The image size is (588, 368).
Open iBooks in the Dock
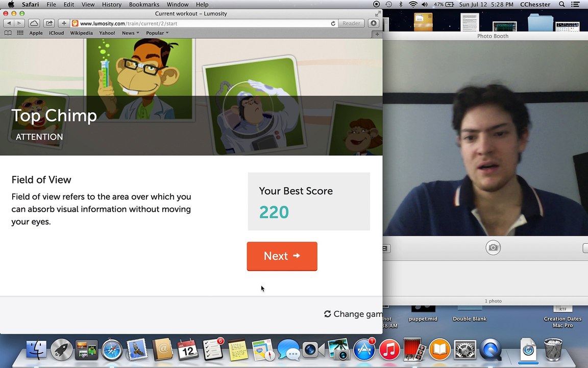(x=439, y=350)
